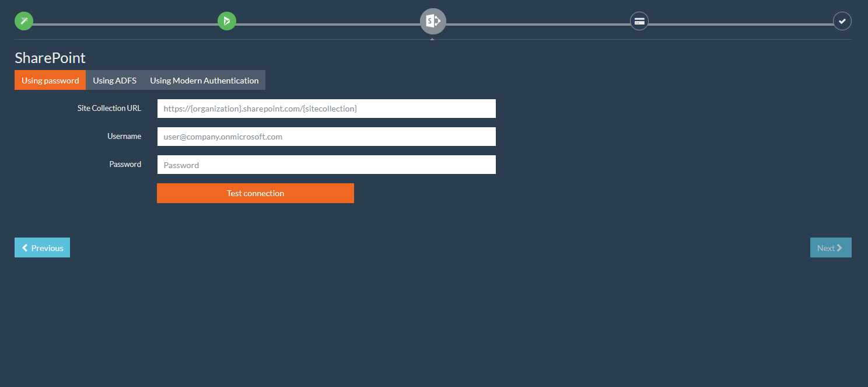Focus the Site Collection URL field
Screen dimensions: 868x387
click(x=327, y=109)
